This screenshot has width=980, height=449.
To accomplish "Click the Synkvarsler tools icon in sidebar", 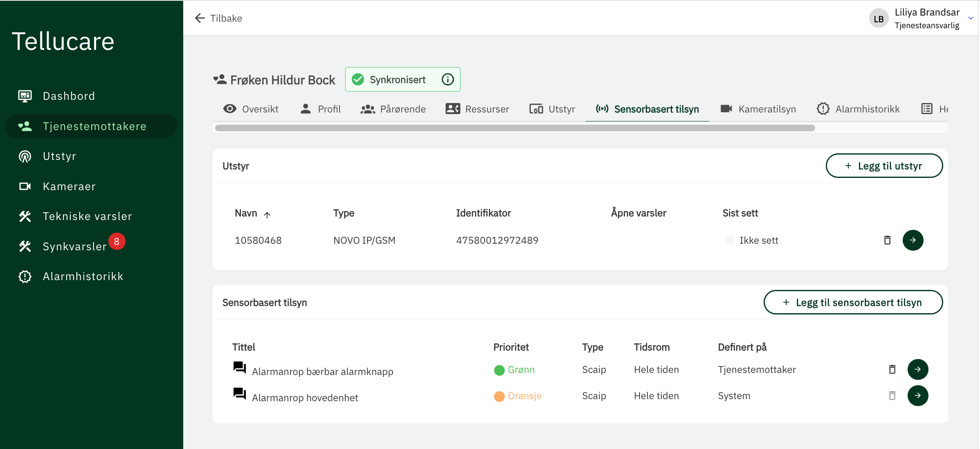I will click(25, 246).
